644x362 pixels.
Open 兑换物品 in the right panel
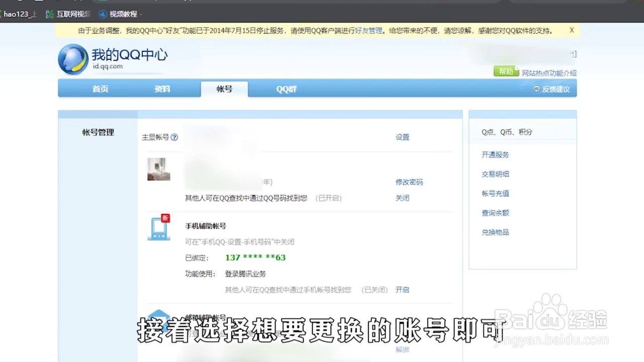tap(496, 232)
